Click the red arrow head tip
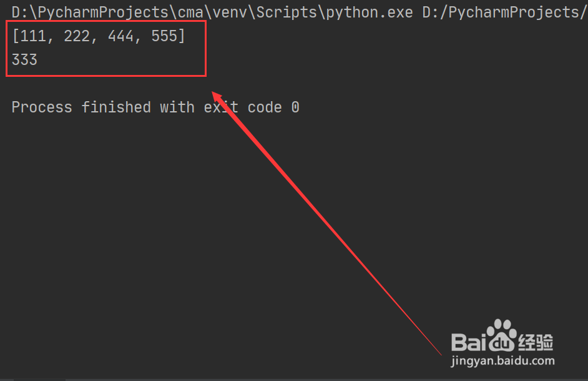Image resolution: width=588 pixels, height=381 pixels. [213, 92]
